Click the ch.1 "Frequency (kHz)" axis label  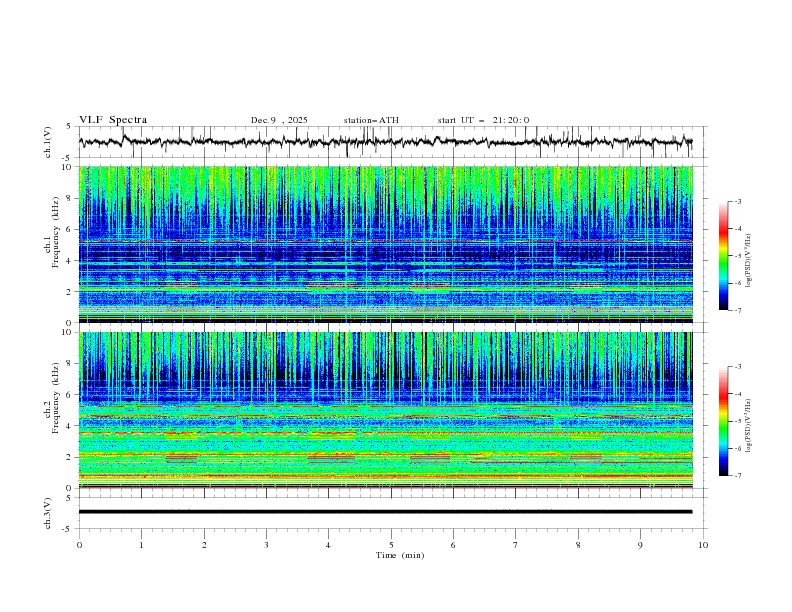point(55,231)
